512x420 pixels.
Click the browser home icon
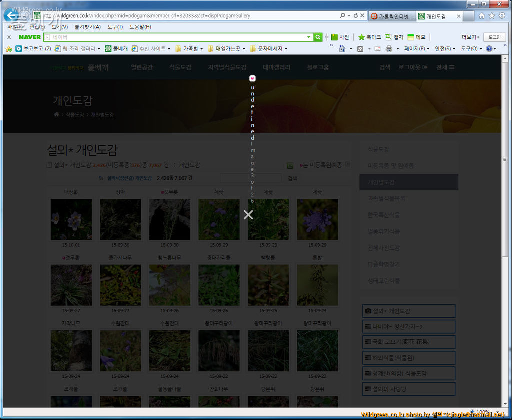tap(481, 16)
